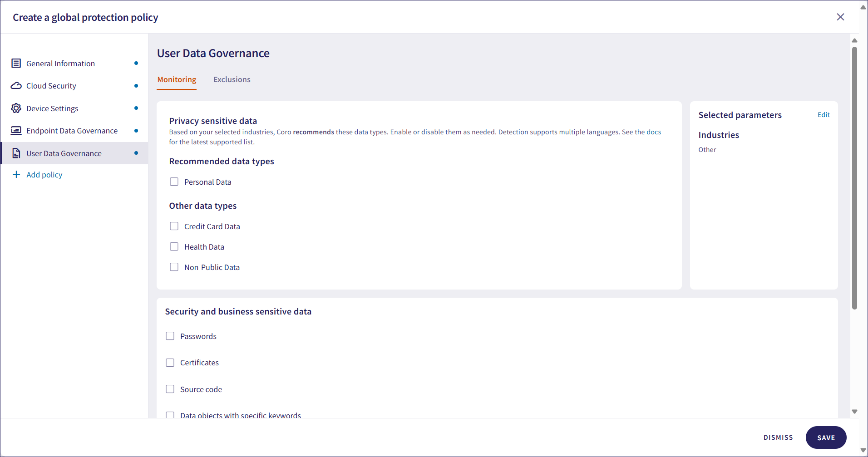
Task: Open the docs link for supported languages
Action: click(654, 133)
